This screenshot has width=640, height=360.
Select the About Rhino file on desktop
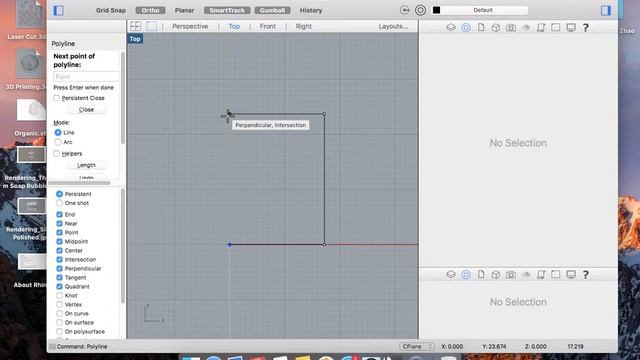(x=31, y=271)
